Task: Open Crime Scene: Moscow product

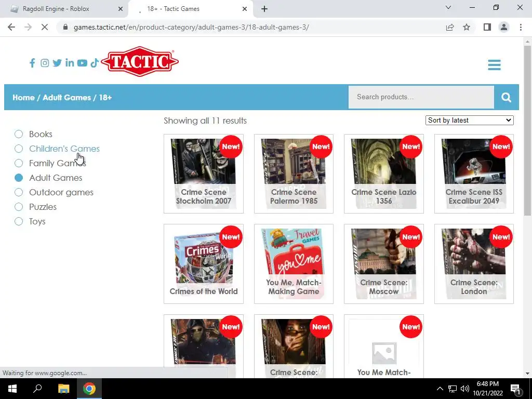Action: [384, 264]
